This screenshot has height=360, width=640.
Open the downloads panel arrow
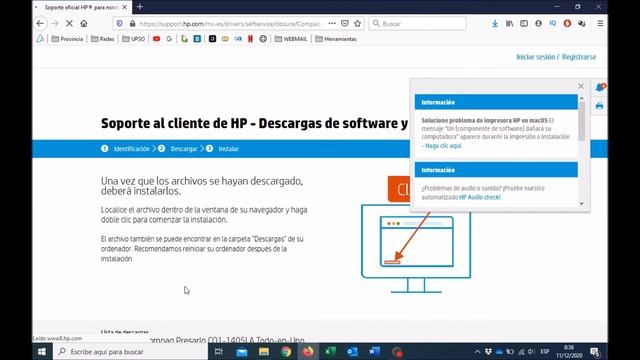coord(495,24)
